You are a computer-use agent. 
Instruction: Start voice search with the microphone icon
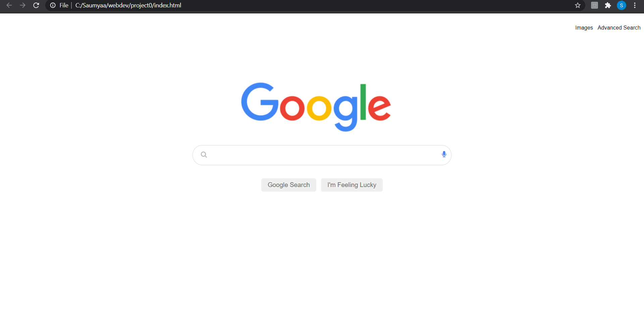[x=444, y=154]
